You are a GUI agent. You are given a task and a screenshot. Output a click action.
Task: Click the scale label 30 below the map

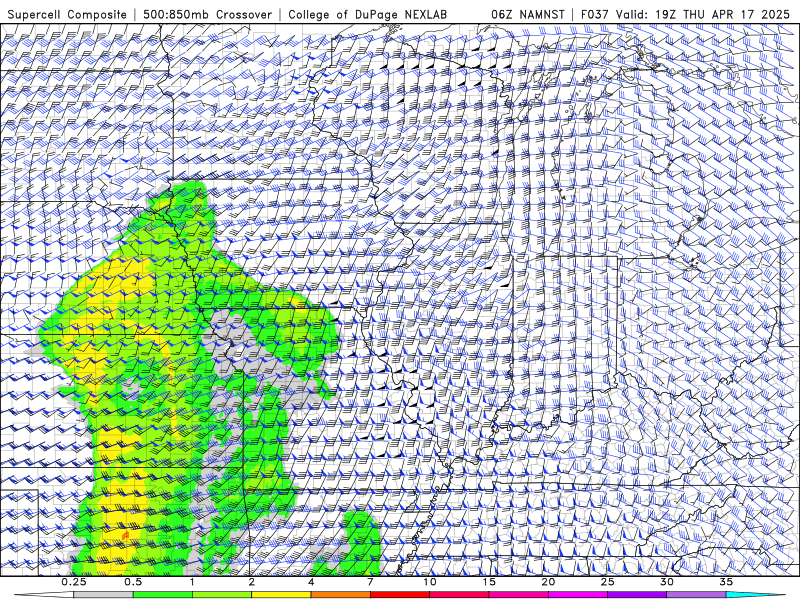click(666, 582)
